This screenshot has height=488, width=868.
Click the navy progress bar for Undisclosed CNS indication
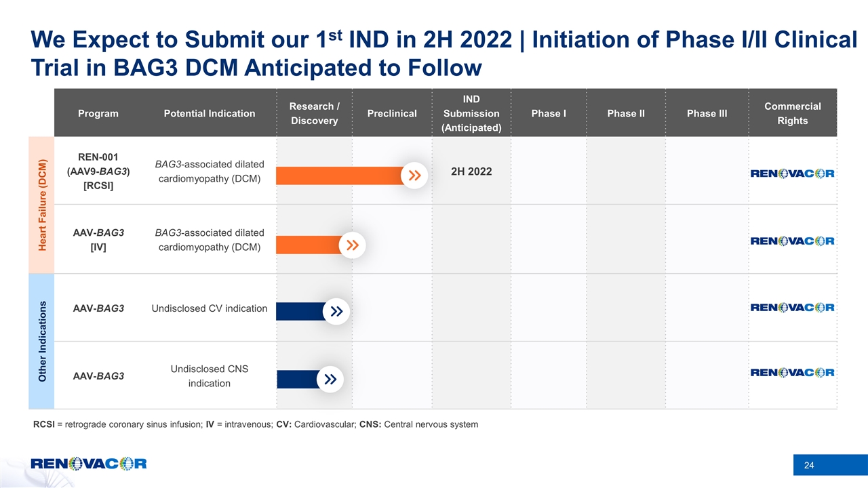(x=298, y=379)
